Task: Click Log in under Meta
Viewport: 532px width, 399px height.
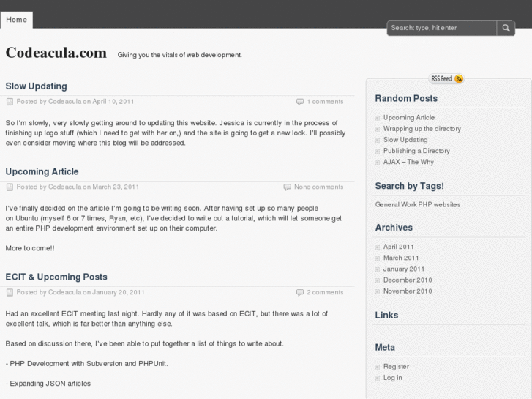Action: 393,378
